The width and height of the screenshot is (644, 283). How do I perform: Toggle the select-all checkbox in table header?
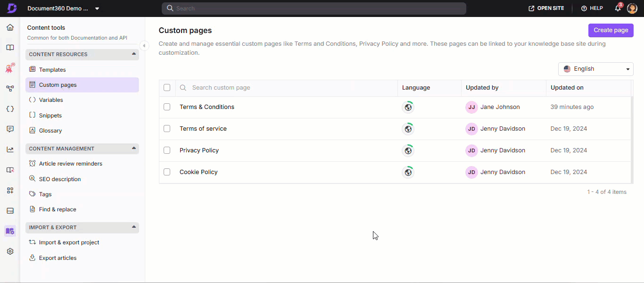pos(167,88)
